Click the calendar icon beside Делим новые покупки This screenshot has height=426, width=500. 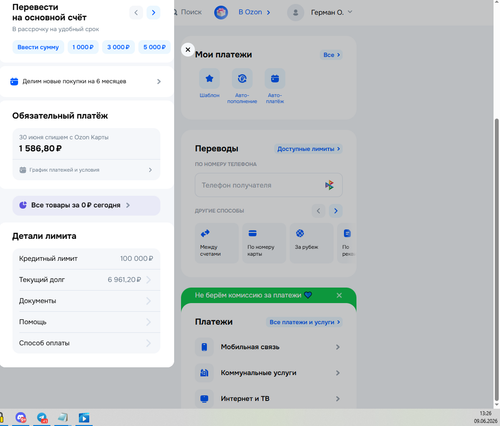[14, 81]
